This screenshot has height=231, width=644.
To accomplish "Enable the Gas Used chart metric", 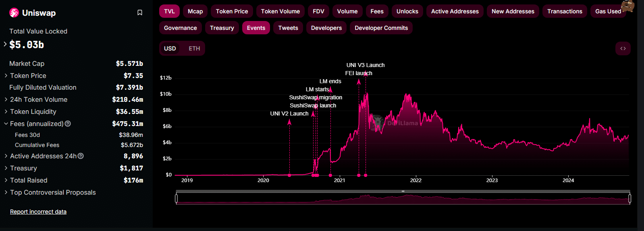I will pyautogui.click(x=608, y=11).
